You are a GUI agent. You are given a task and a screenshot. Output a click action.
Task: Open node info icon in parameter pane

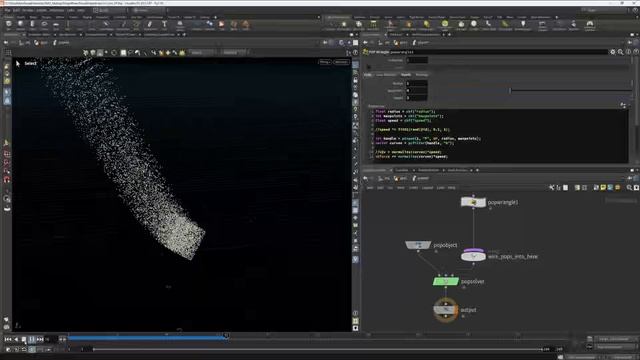coord(629,52)
